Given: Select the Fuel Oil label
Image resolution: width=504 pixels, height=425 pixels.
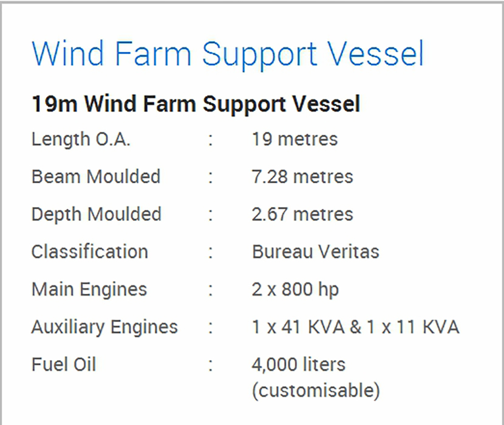Looking at the screenshot, I should pos(64,364).
